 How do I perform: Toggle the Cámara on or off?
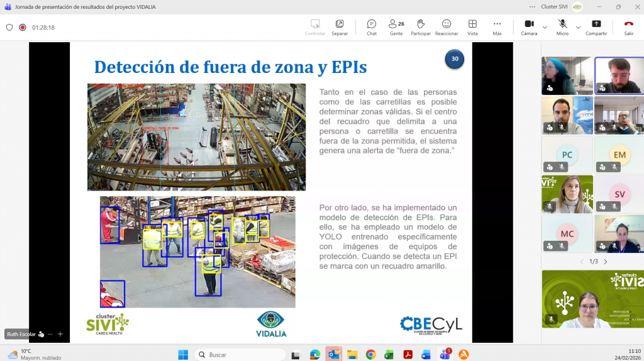click(x=528, y=27)
